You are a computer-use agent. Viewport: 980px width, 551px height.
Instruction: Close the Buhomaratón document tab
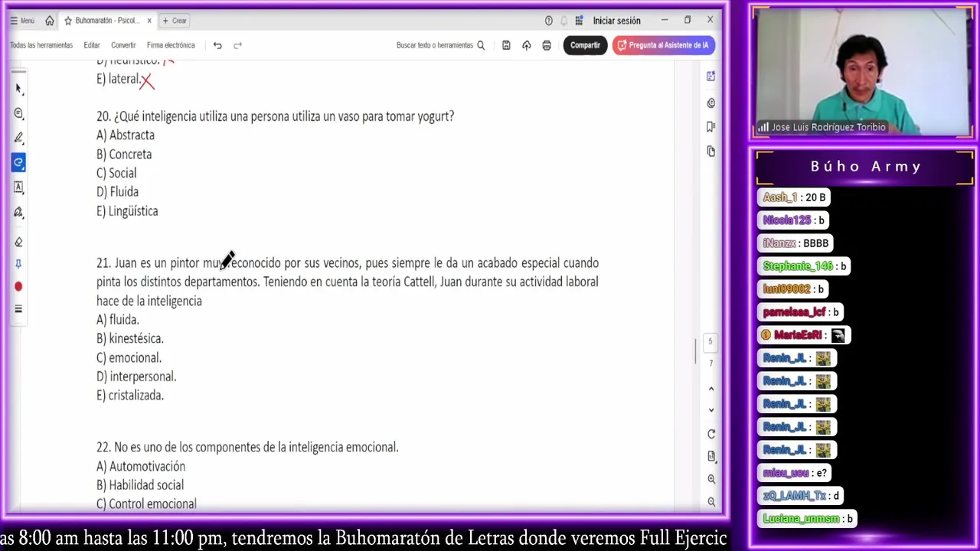tap(149, 21)
